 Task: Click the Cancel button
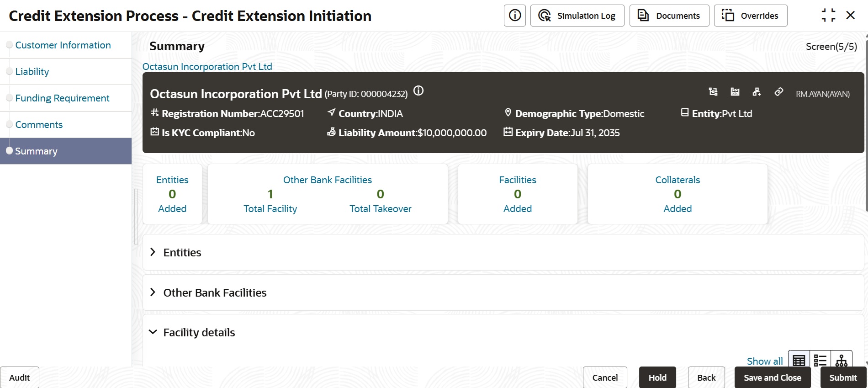[605, 377]
